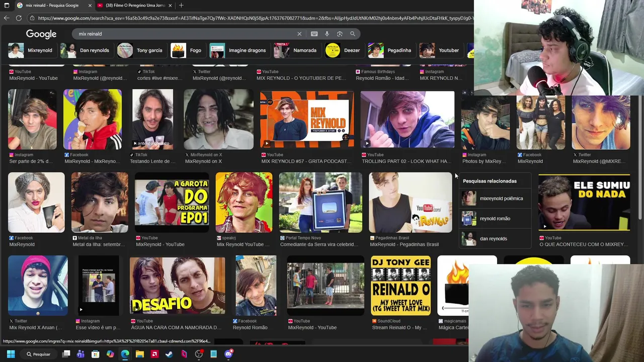Image resolution: width=644 pixels, height=362 pixels.
Task: Open related search 'dan reynolds'
Action: coord(495,239)
